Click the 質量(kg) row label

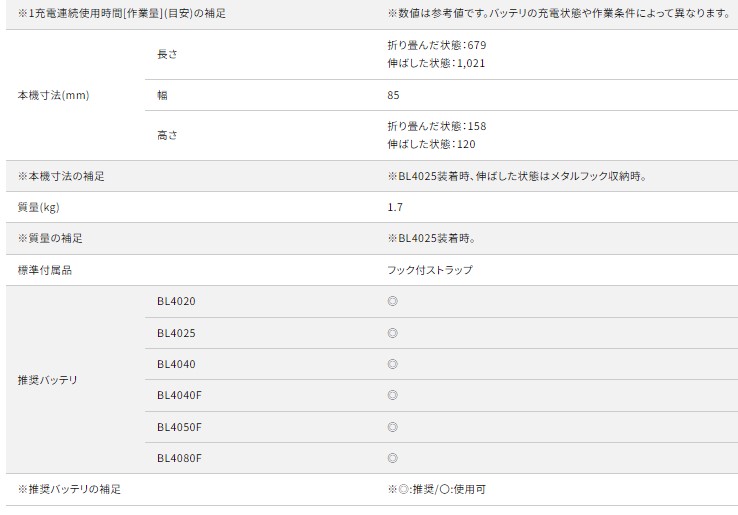click(x=40, y=207)
